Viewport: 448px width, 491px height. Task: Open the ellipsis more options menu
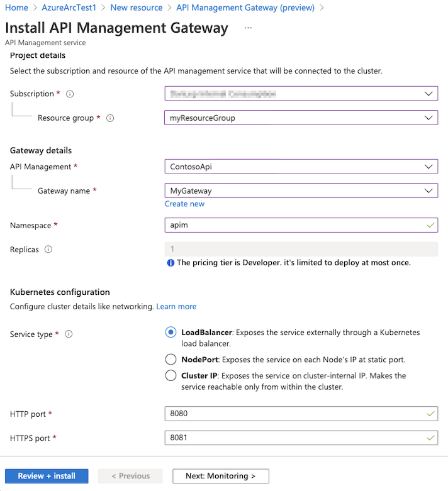click(x=248, y=28)
